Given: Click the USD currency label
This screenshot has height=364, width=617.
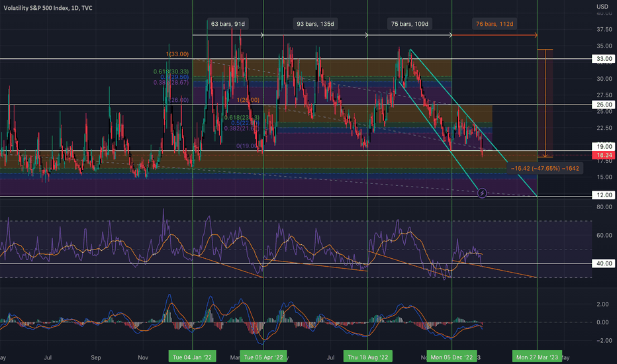Looking at the screenshot, I should 602,7.
